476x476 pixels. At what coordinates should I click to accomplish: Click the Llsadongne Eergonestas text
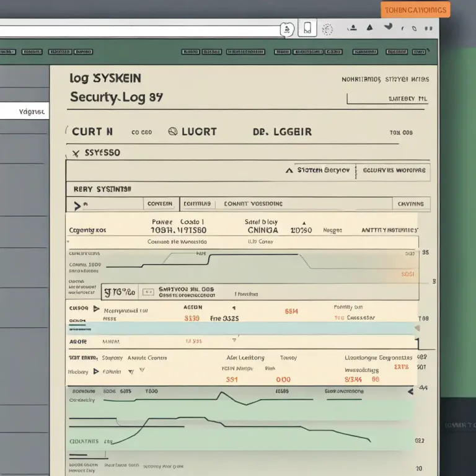click(x=378, y=358)
